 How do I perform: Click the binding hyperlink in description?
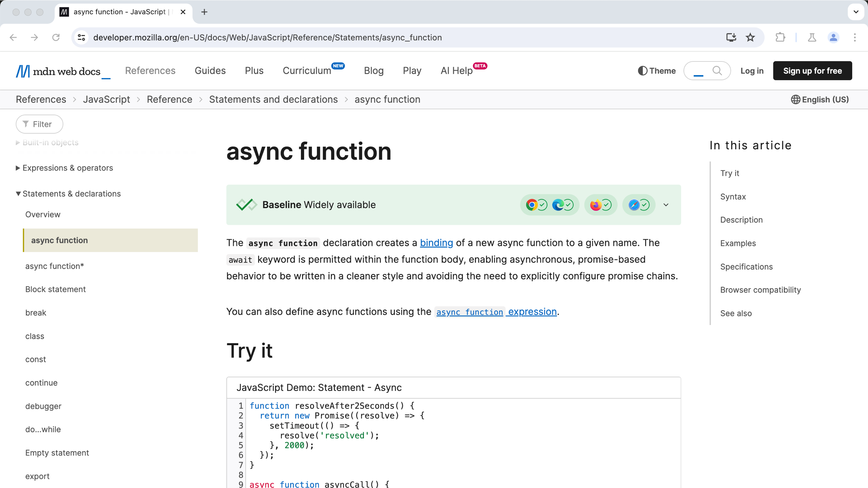tap(437, 243)
